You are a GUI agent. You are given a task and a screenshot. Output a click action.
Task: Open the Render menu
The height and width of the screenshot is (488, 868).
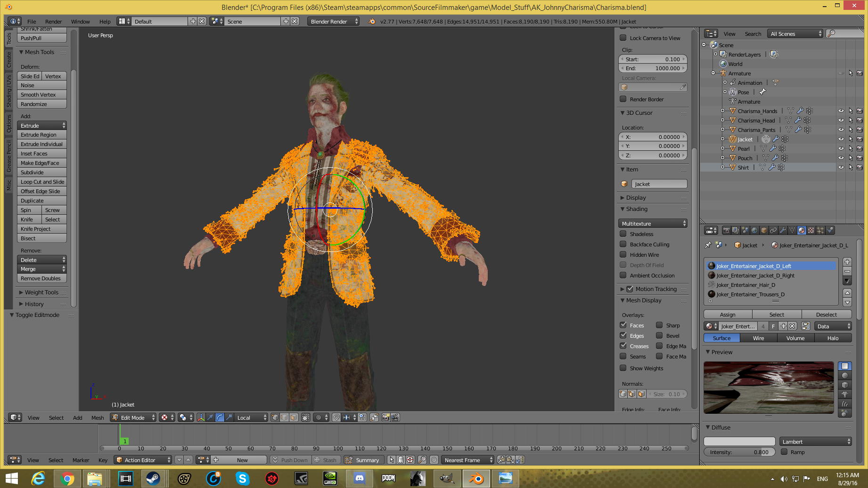(x=53, y=22)
